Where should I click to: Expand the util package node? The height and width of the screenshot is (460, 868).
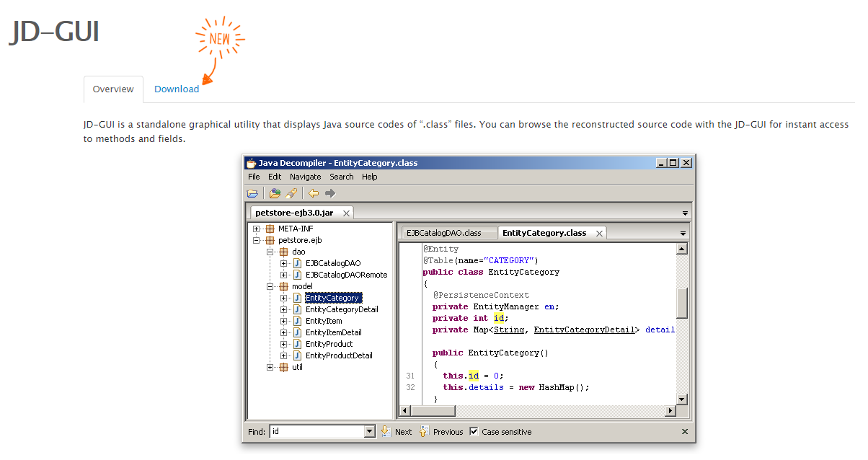[270, 367]
